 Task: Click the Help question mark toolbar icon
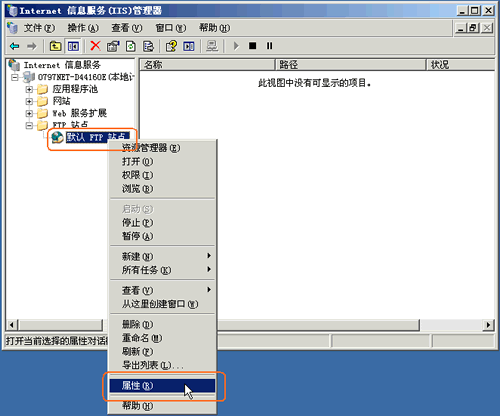[x=171, y=46]
